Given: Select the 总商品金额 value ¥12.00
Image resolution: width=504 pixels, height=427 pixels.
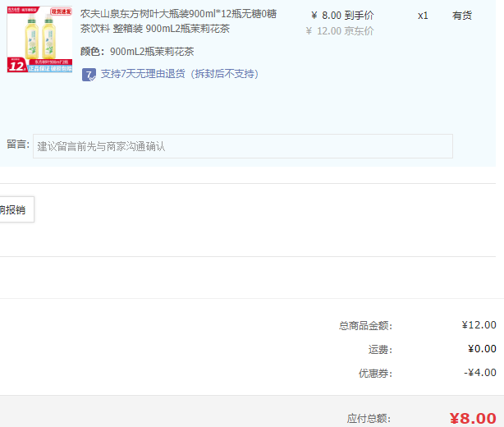Looking at the screenshot, I should coord(479,325).
